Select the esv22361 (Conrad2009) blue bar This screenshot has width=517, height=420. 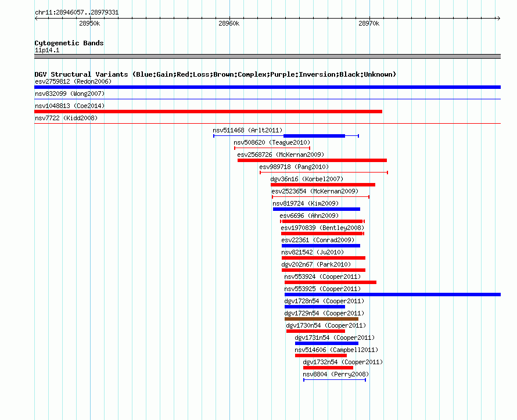pos(321,246)
